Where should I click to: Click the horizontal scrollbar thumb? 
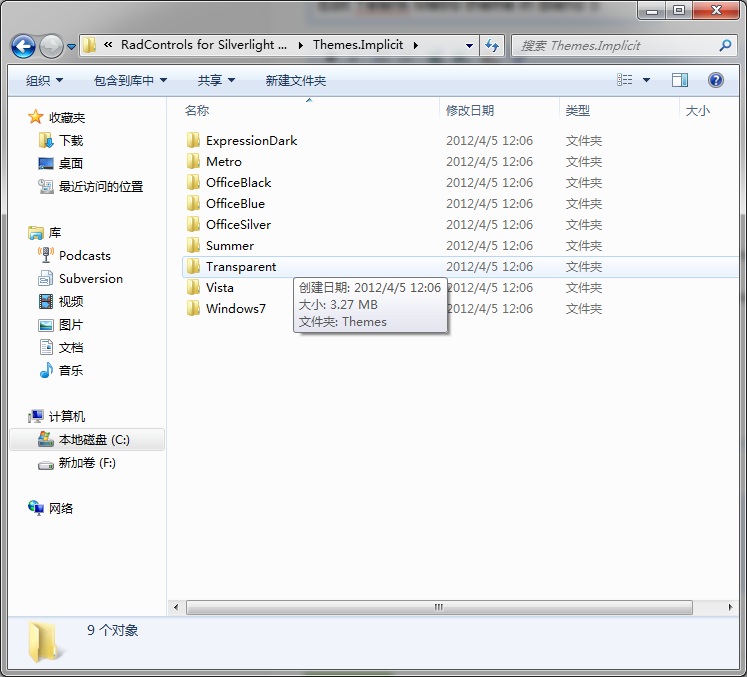point(439,607)
